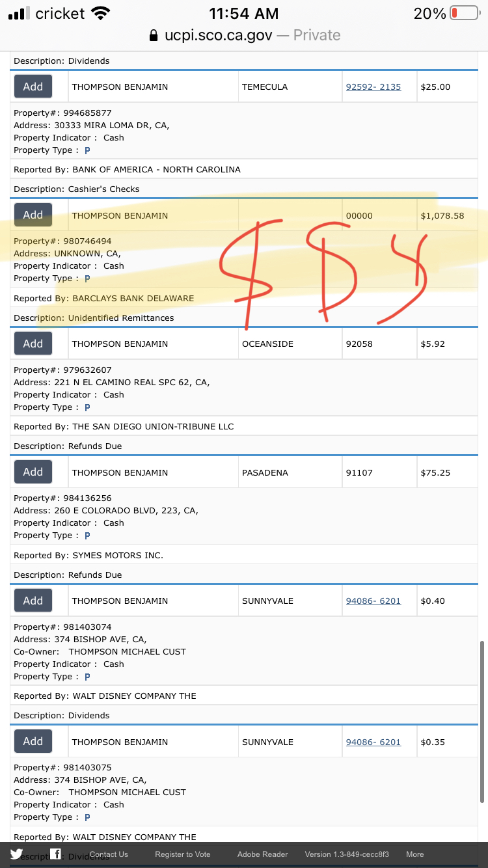Open Property Type P under Property# 980746494

(87, 278)
